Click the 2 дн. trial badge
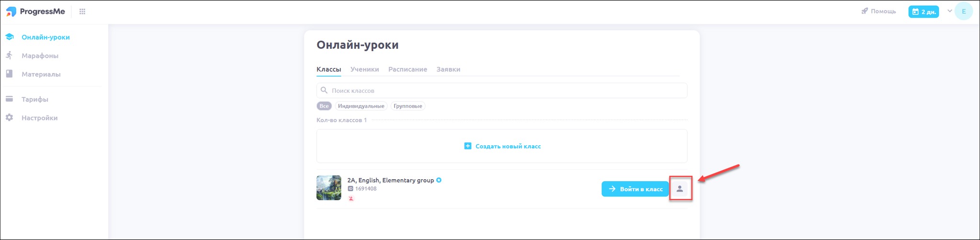 pos(924,11)
